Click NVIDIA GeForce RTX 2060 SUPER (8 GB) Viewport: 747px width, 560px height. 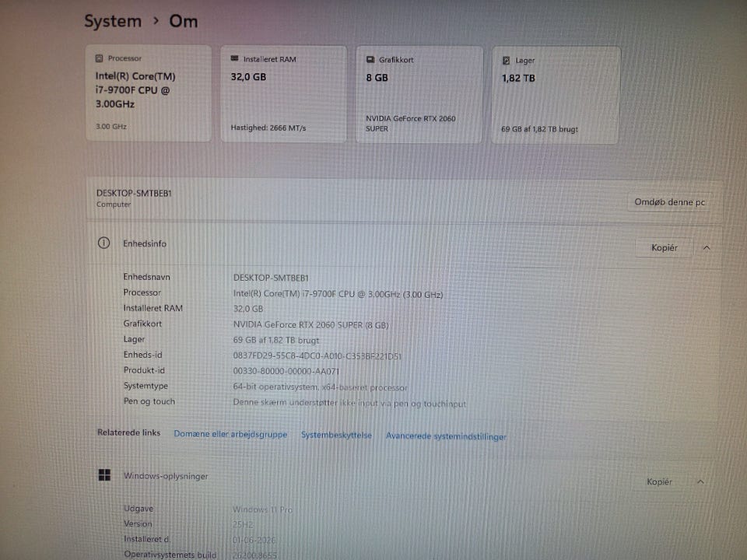point(310,325)
